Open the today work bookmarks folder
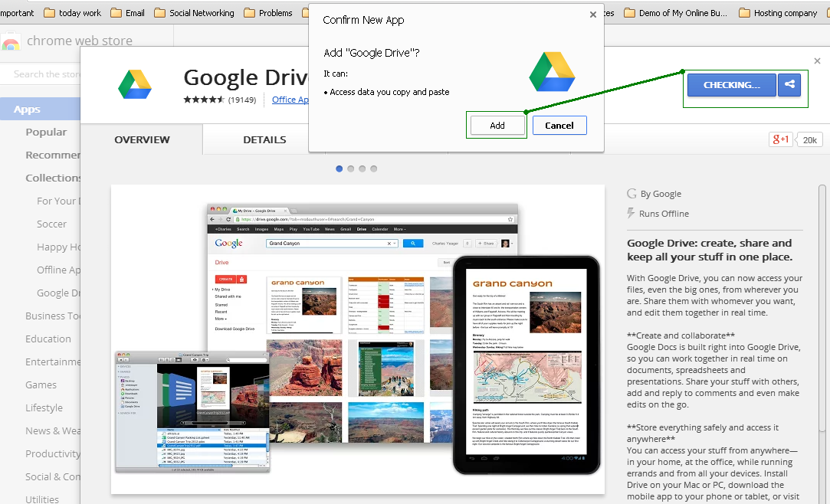The width and height of the screenshot is (830, 504). pos(73,13)
